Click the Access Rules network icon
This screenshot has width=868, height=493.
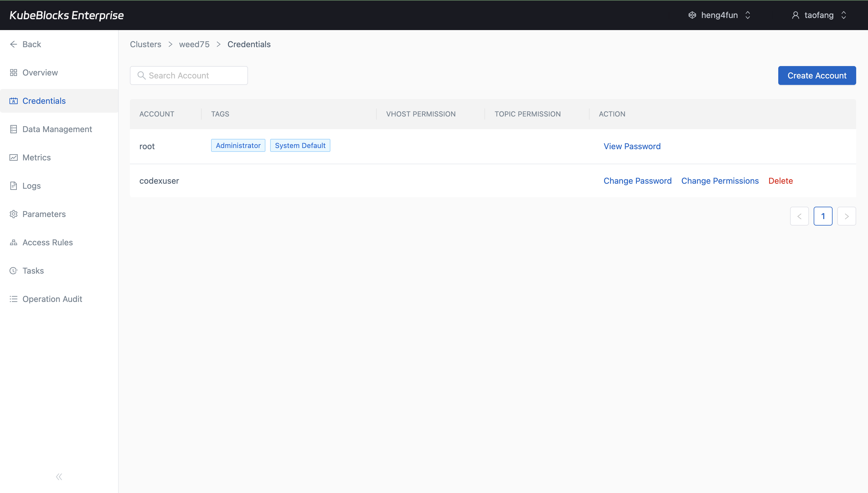[x=14, y=242]
